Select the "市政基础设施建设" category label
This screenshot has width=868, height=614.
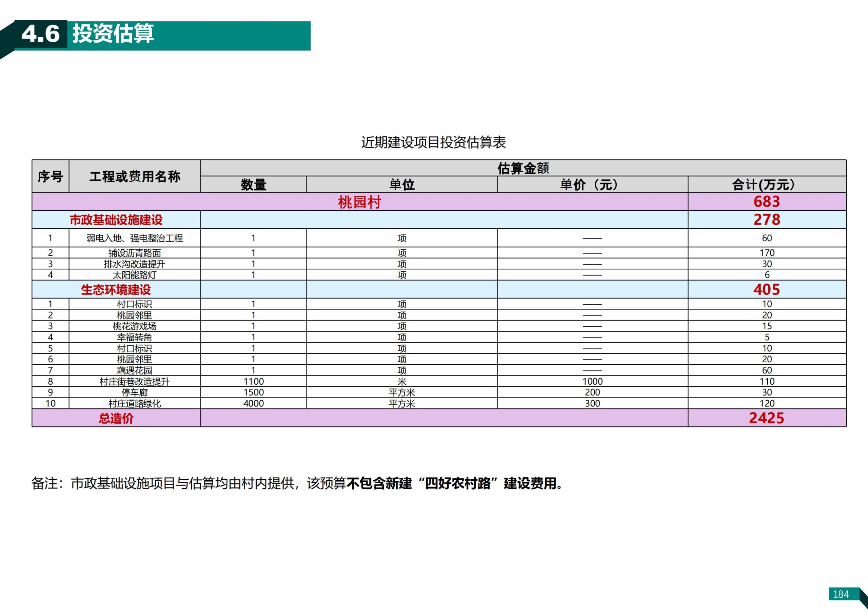[x=116, y=220]
